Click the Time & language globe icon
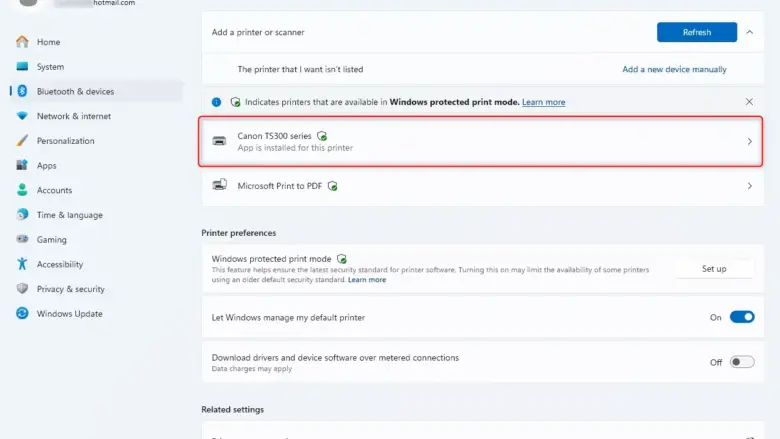This screenshot has width=780, height=439. [22, 214]
